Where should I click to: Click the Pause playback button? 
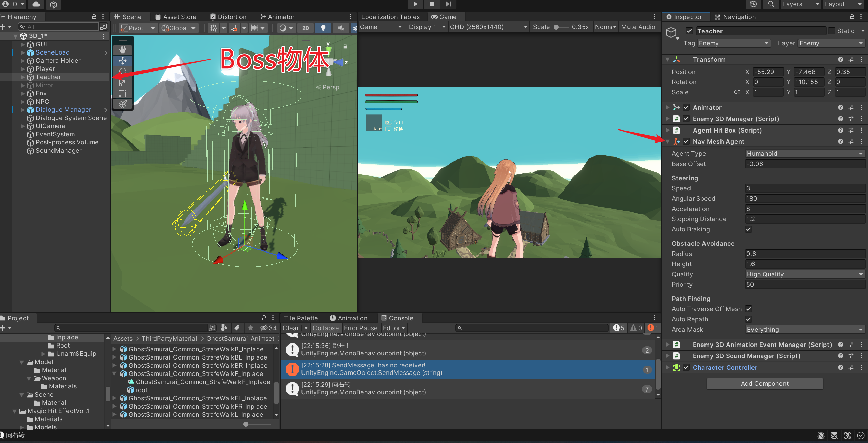(x=432, y=4)
